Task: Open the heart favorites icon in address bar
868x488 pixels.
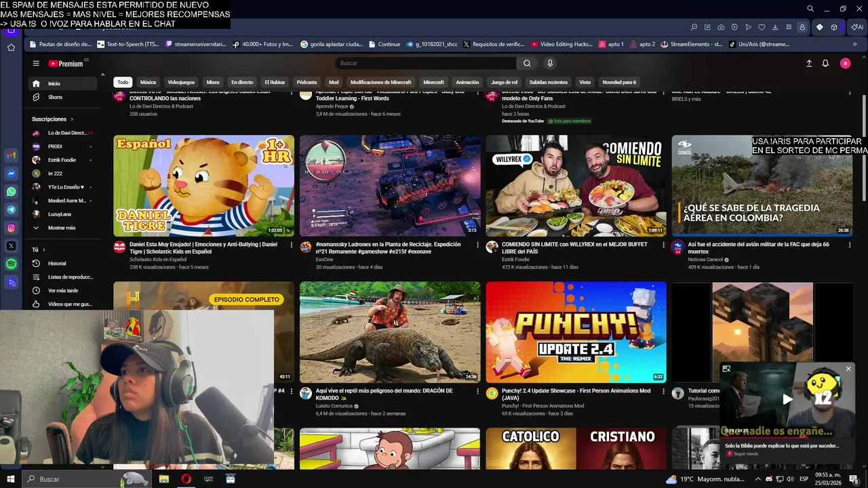Action: tap(762, 27)
